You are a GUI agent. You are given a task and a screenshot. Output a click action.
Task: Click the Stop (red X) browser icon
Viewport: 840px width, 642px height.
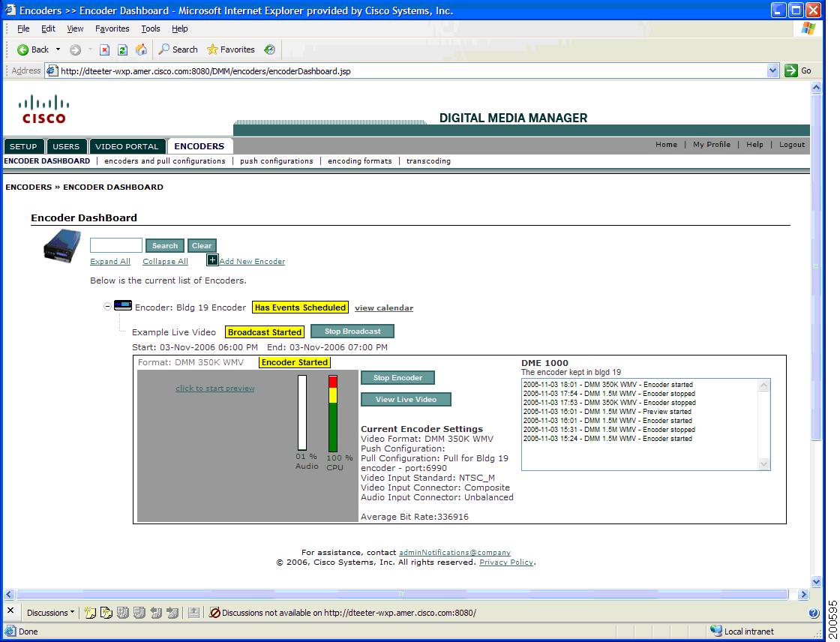pyautogui.click(x=103, y=49)
